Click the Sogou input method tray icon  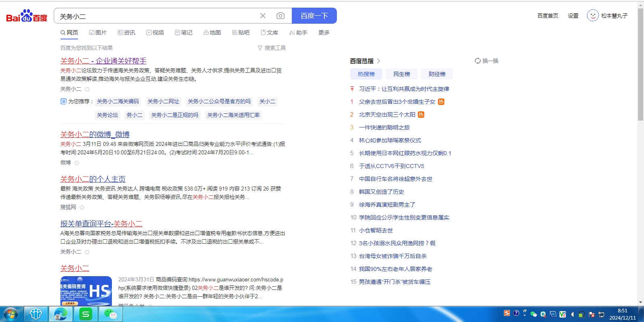pos(507,313)
